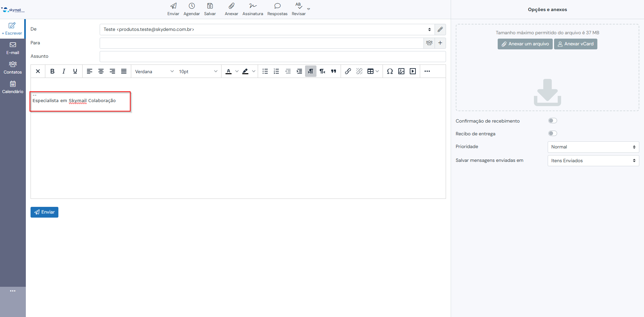Turn on Recibo de entrega switch
Image resolution: width=644 pixels, height=317 pixels.
pos(552,134)
